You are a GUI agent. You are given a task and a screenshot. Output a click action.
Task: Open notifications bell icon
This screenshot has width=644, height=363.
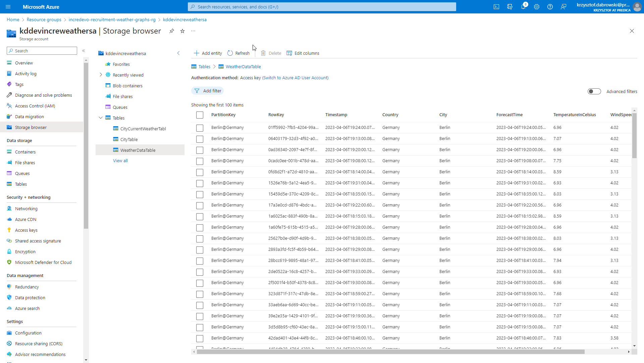click(x=523, y=7)
